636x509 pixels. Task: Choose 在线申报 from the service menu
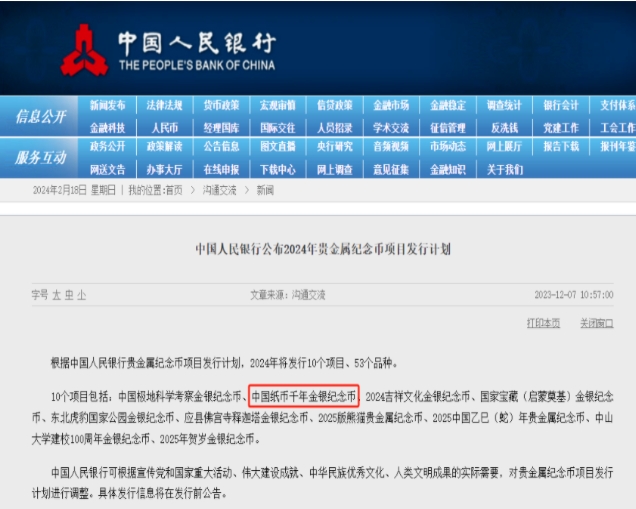coord(221,170)
